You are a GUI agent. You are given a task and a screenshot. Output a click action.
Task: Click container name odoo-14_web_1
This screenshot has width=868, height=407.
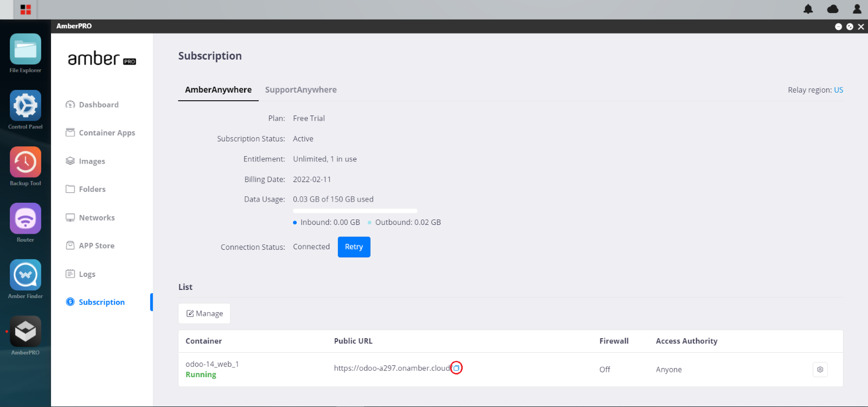coord(212,364)
